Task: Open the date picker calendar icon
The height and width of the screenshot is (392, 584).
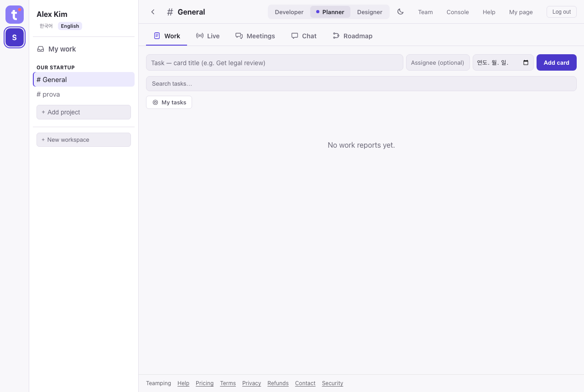Action: click(x=526, y=62)
